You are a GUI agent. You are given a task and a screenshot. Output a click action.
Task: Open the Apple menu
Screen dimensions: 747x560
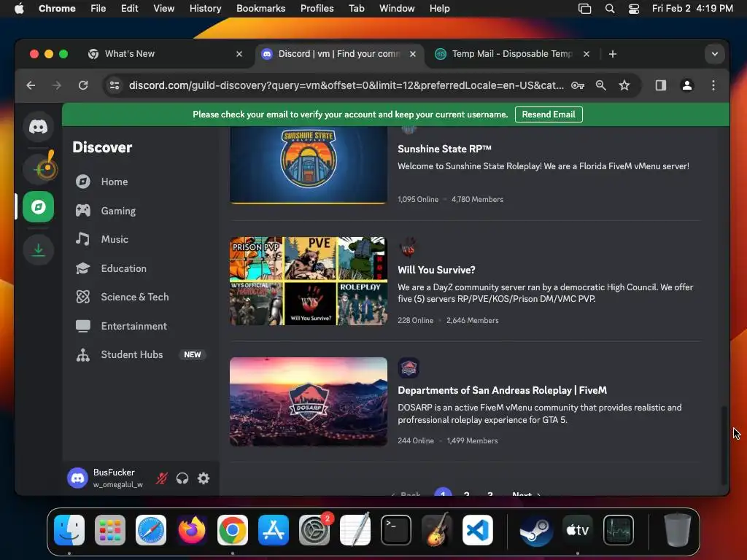(x=19, y=9)
